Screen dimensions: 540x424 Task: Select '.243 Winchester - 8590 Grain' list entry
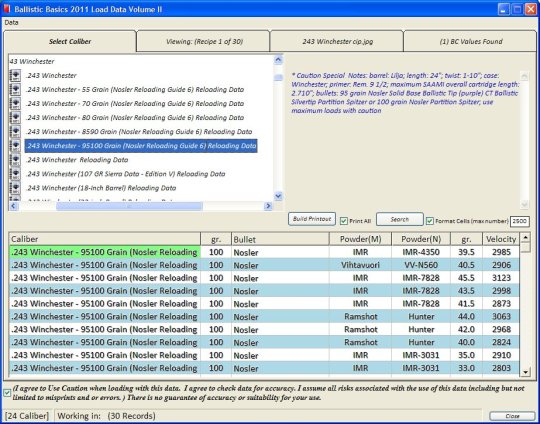tap(139, 132)
